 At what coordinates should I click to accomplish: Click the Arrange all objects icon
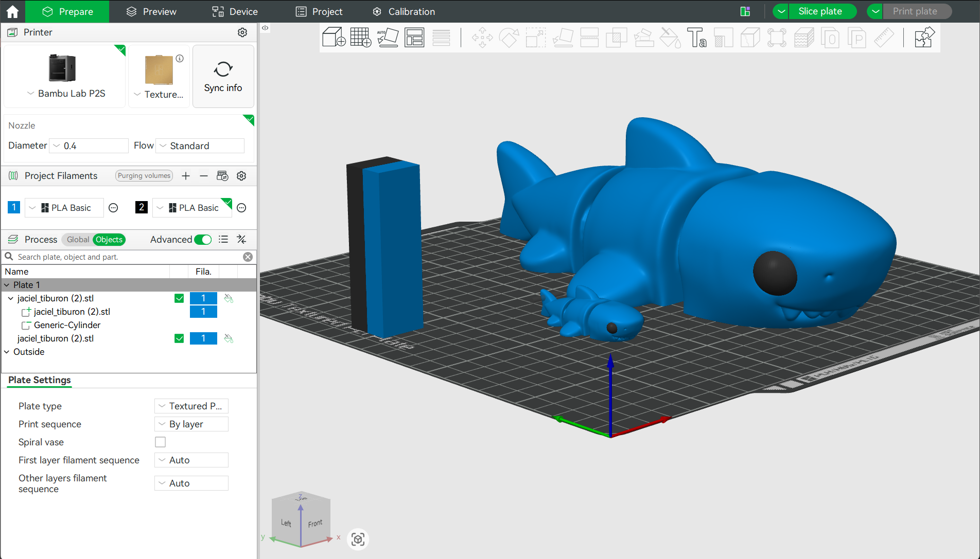click(414, 38)
